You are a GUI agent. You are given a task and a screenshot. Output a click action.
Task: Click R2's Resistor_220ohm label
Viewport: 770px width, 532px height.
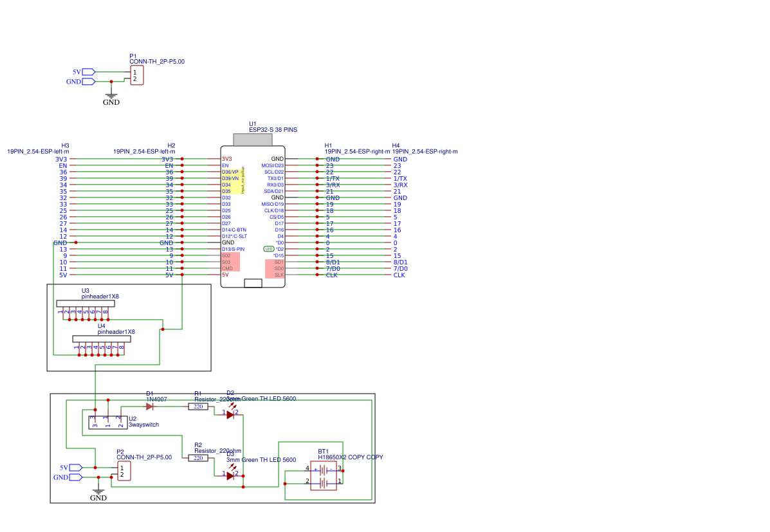click(x=217, y=451)
